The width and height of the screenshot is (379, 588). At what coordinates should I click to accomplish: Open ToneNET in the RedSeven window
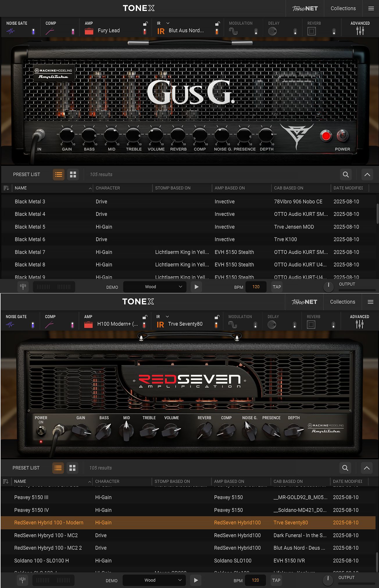[x=304, y=302]
